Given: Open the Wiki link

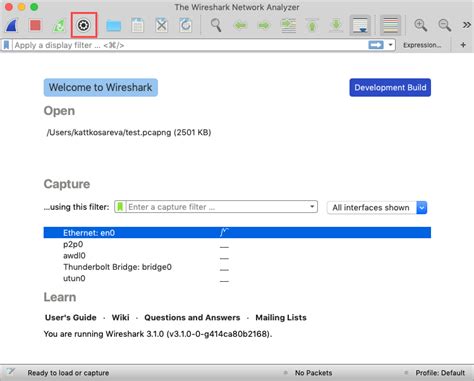Looking at the screenshot, I should tap(120, 317).
